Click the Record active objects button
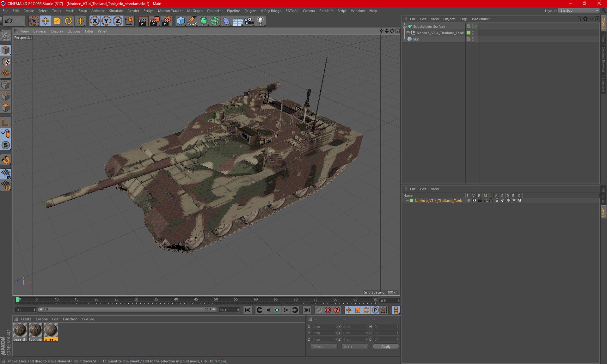This screenshot has width=607, height=364. click(319, 310)
